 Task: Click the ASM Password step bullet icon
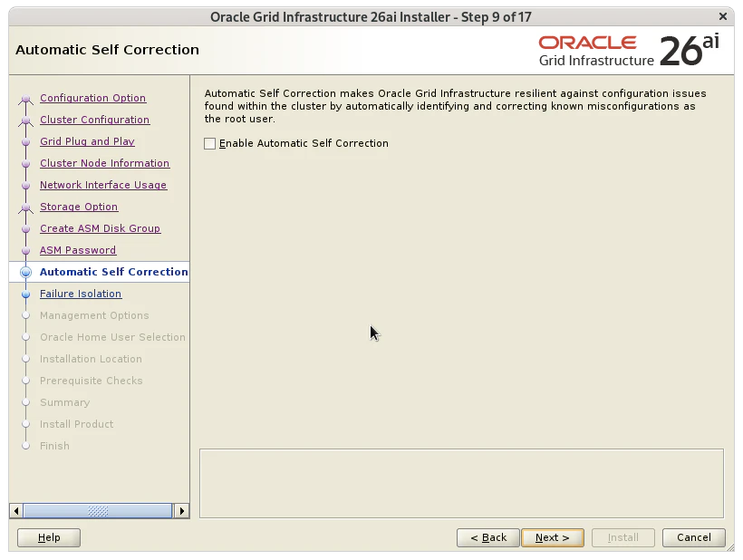point(26,251)
